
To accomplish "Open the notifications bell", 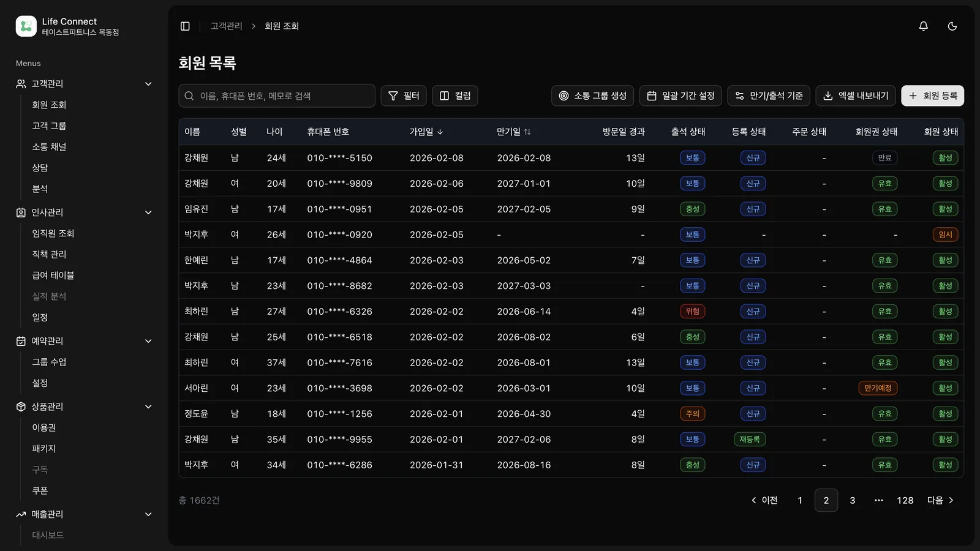I will [x=923, y=26].
